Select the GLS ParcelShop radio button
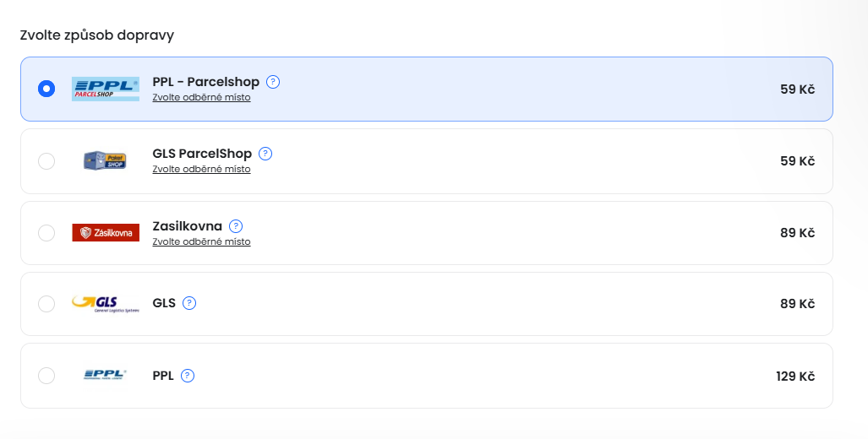Viewport: 868px width, 439px height. 46,160
